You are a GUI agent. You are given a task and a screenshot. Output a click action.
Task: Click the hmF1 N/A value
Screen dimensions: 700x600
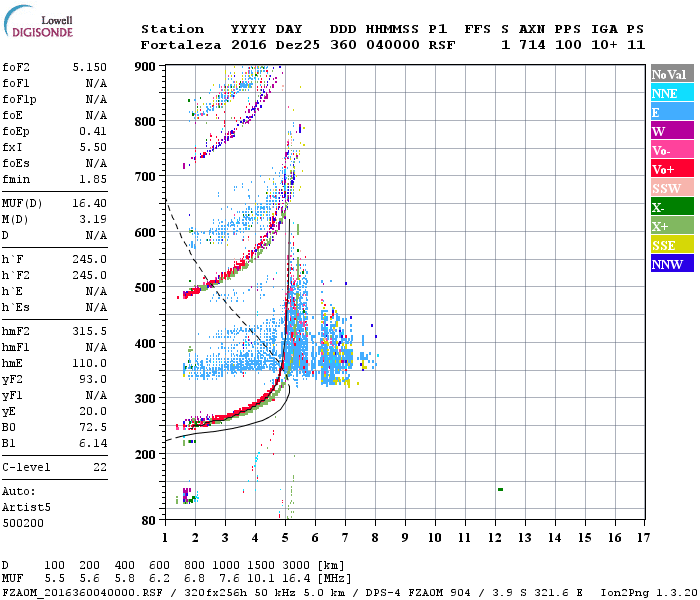(96, 347)
